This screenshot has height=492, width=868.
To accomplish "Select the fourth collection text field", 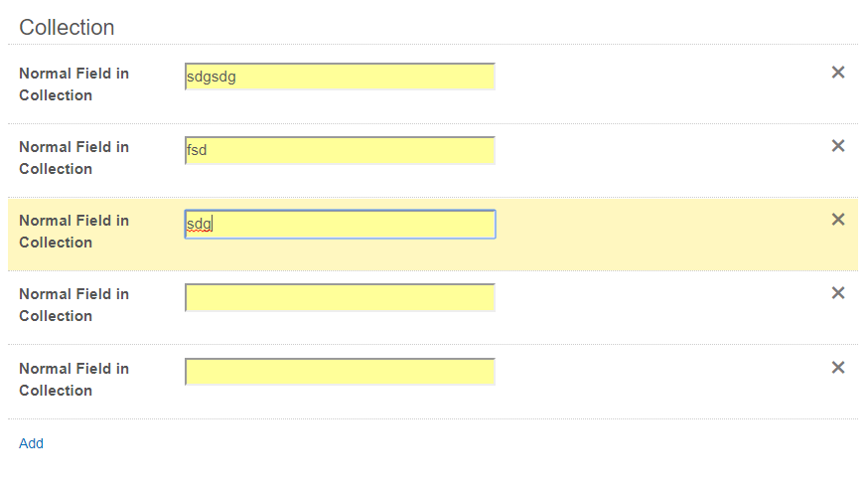I will click(340, 297).
